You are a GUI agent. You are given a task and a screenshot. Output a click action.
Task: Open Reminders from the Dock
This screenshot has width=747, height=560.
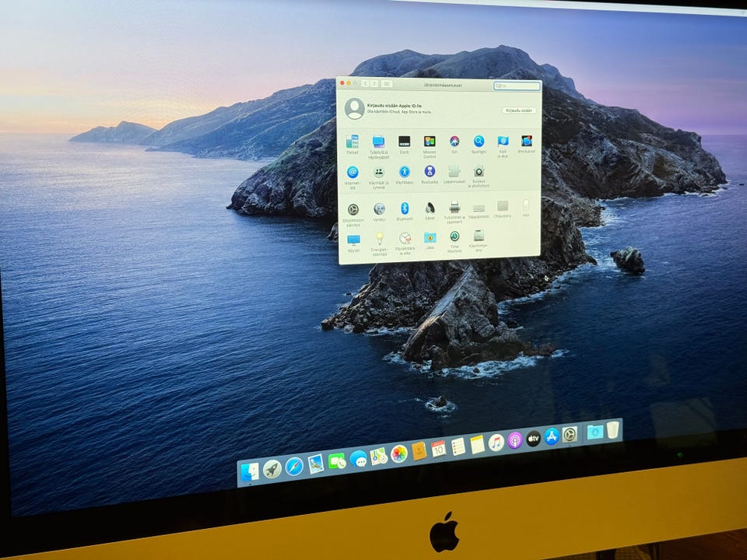458,446
